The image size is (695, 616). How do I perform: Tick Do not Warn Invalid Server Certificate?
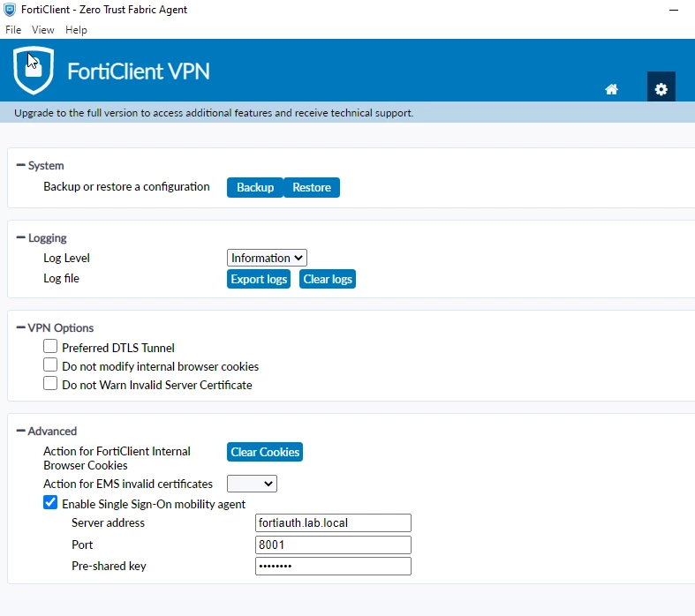coord(50,384)
